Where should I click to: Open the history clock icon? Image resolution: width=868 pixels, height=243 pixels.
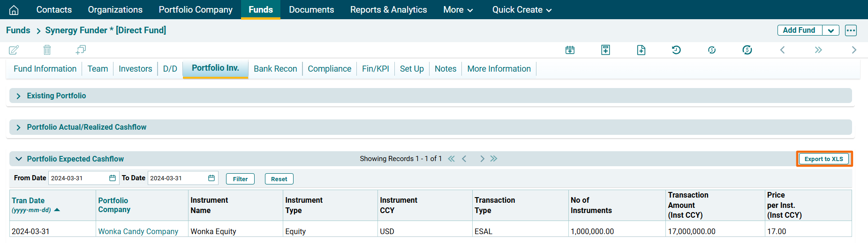point(676,50)
